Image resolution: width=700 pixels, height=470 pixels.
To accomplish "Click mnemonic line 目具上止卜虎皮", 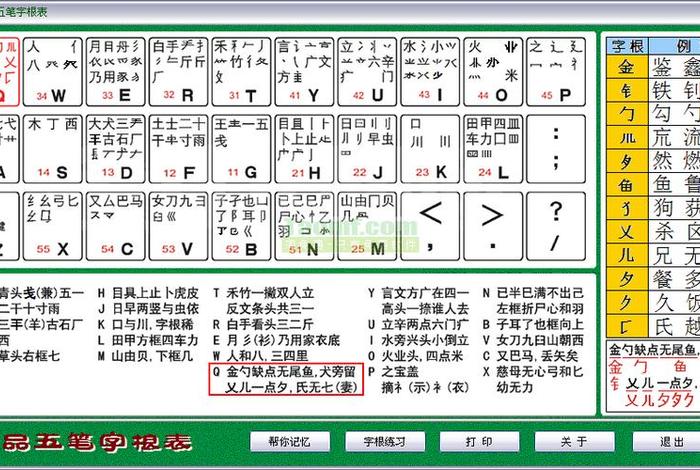I will 155,293.
